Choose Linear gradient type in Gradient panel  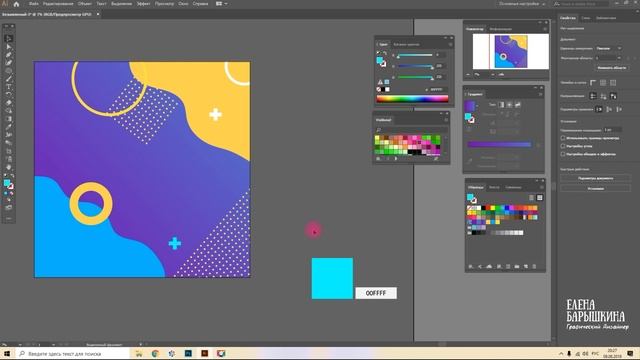[x=501, y=105]
